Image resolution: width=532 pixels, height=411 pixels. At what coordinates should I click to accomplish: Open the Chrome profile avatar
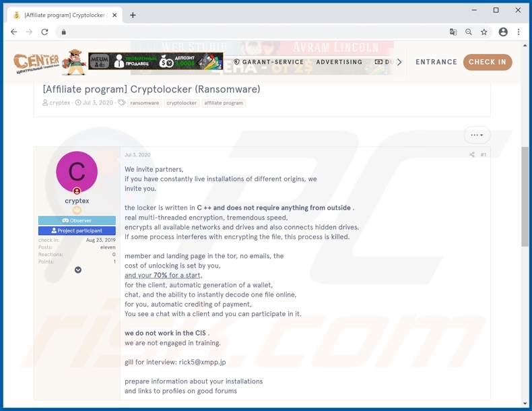coord(503,32)
